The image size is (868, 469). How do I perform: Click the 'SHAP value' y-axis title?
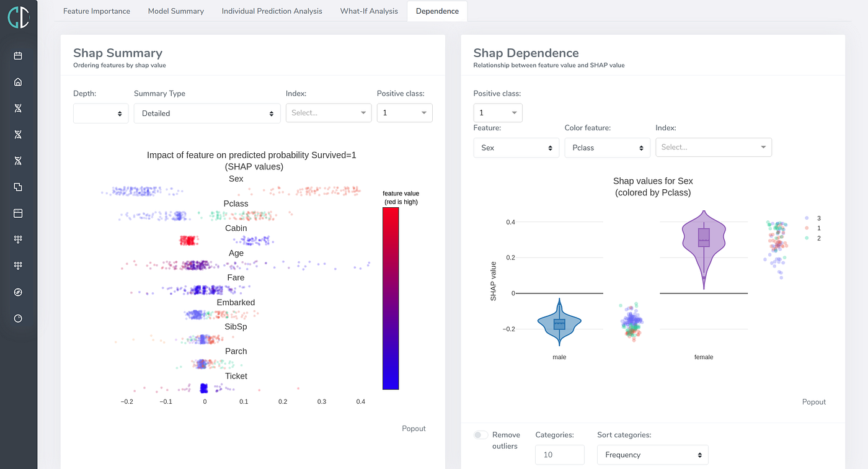tap(494, 282)
